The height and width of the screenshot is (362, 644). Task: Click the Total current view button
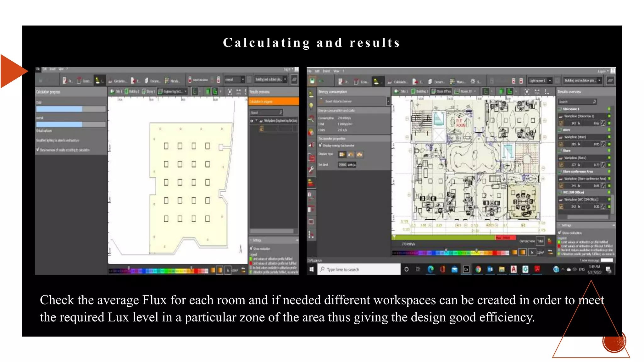click(x=540, y=241)
